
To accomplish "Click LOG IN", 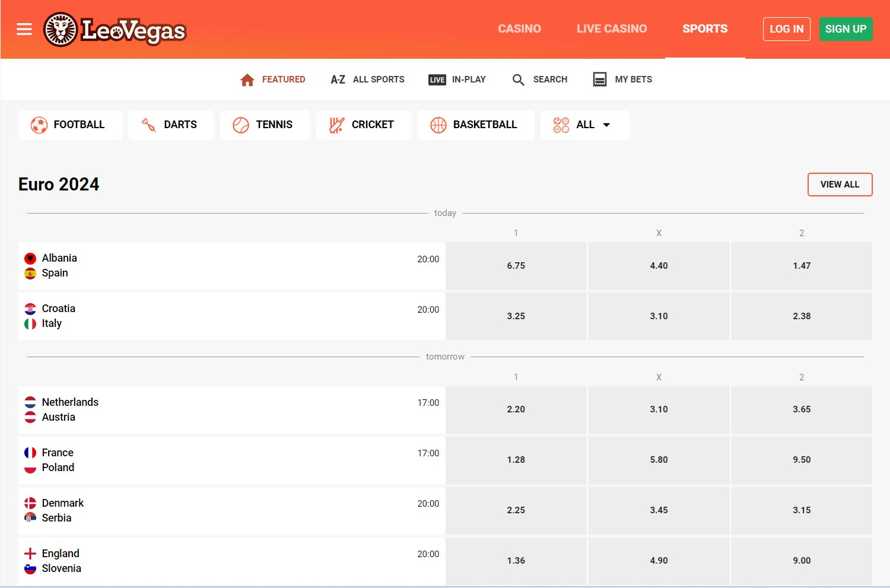I will pos(786,28).
